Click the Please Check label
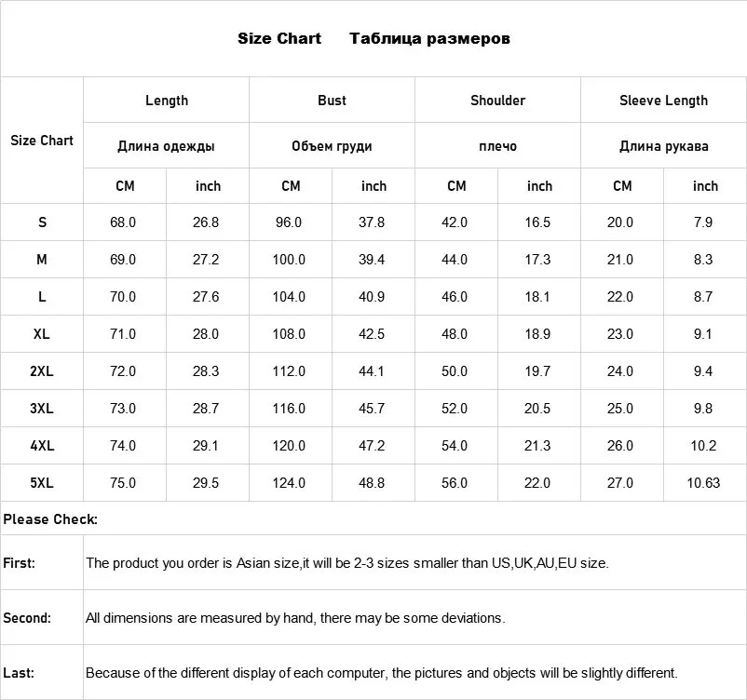747x700 pixels. (x=50, y=519)
